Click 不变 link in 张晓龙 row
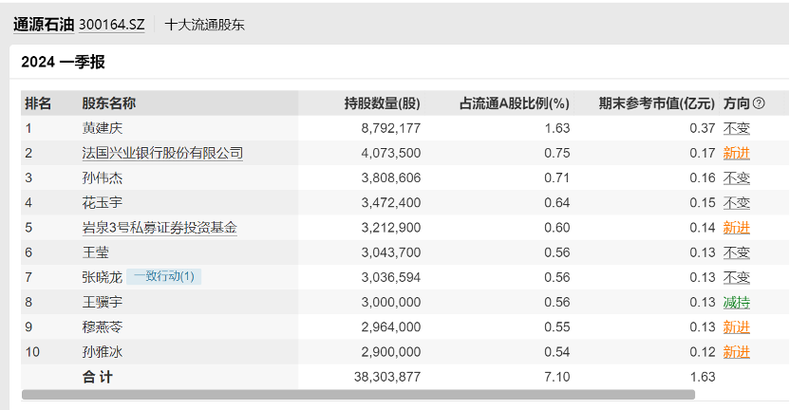The image size is (790, 410). [736, 278]
